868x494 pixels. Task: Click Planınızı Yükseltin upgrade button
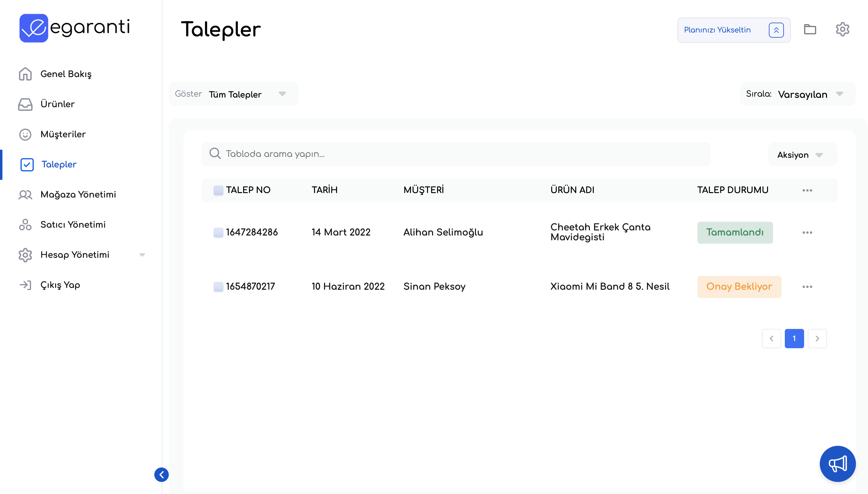pos(733,30)
